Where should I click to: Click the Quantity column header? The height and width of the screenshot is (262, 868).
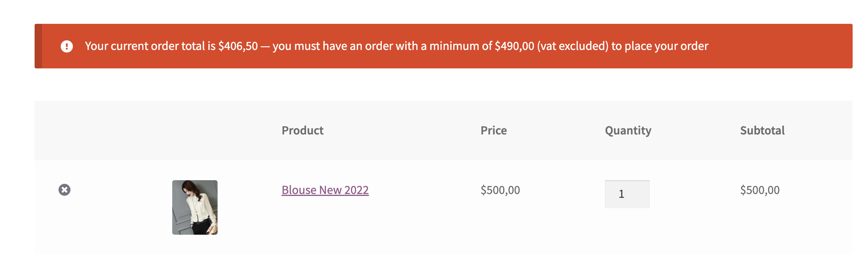click(x=628, y=131)
